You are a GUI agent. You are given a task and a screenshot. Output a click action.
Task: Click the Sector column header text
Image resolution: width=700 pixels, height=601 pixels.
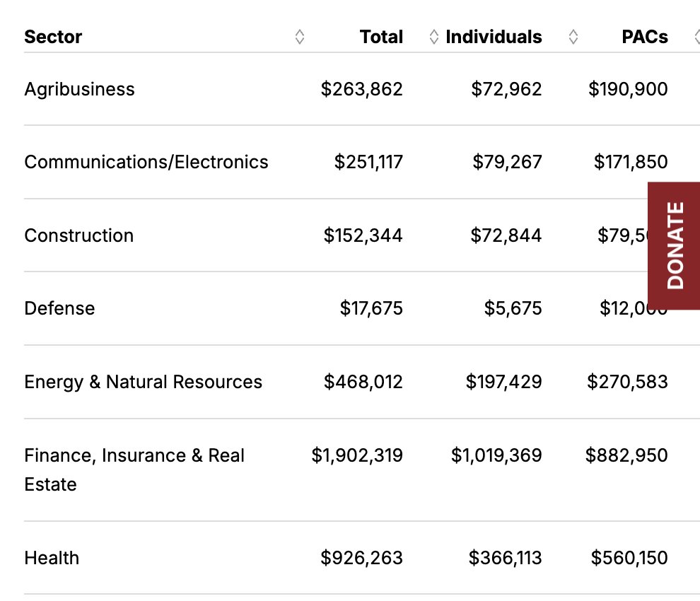(x=53, y=37)
